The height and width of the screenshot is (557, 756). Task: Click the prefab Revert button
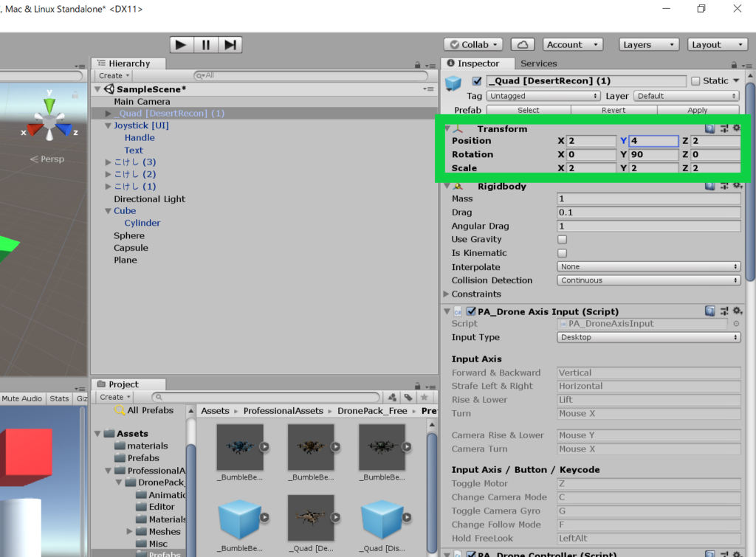pos(614,110)
